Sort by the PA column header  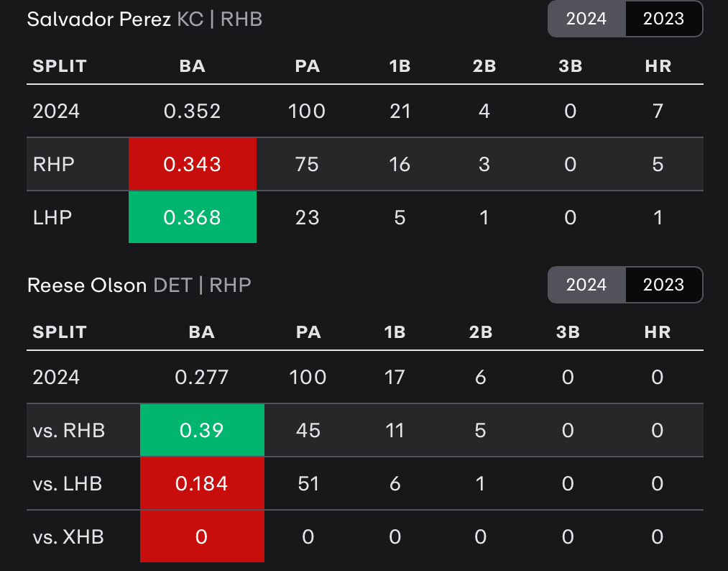[308, 65]
